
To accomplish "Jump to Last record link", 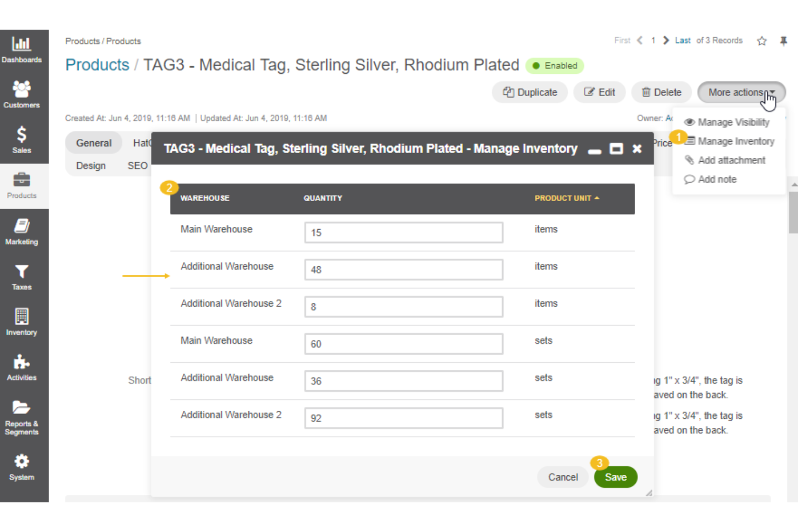I will (x=683, y=40).
